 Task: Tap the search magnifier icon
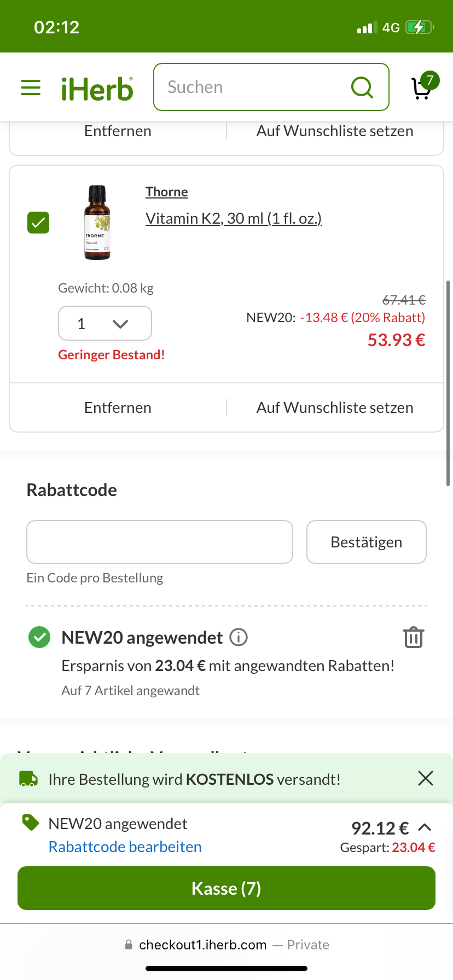[x=362, y=87]
